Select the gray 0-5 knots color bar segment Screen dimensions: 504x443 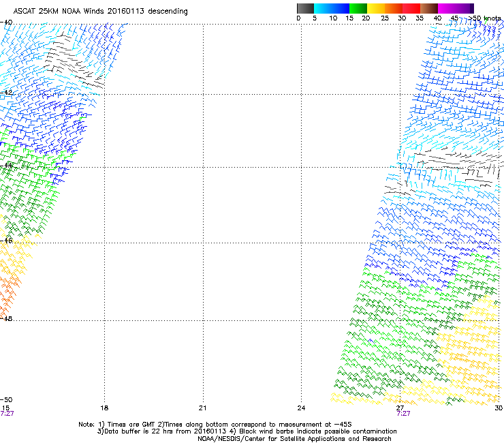coord(305,8)
